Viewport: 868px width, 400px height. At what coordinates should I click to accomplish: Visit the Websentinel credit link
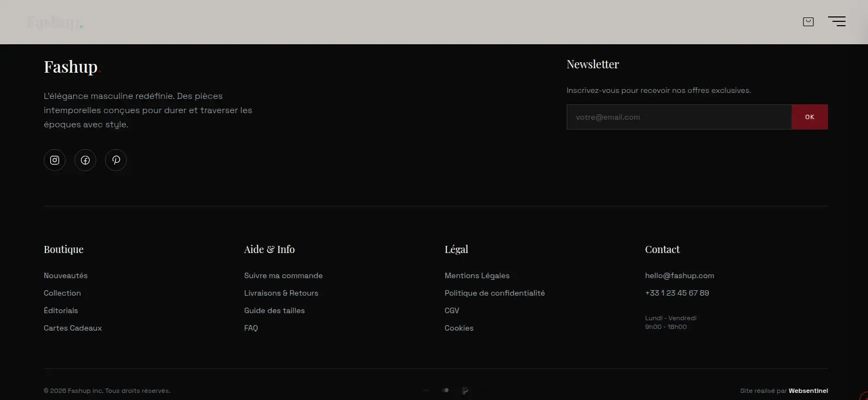coord(808,391)
